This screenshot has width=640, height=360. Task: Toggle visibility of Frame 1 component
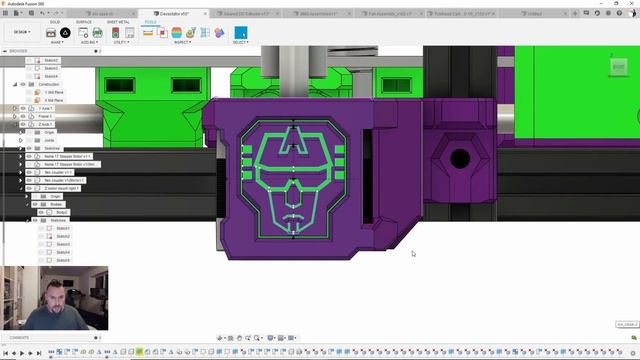(23, 116)
